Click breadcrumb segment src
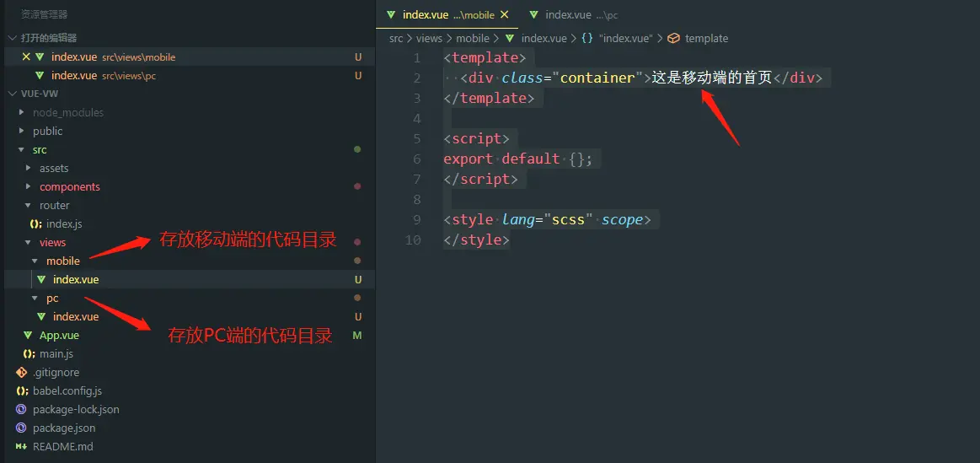This screenshot has width=980, height=463. coord(396,38)
